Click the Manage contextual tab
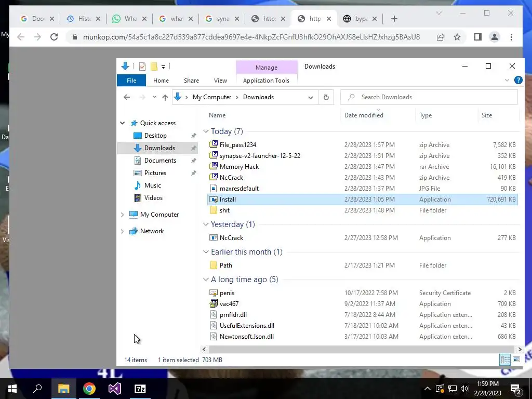This screenshot has height=399, width=532. (x=267, y=67)
